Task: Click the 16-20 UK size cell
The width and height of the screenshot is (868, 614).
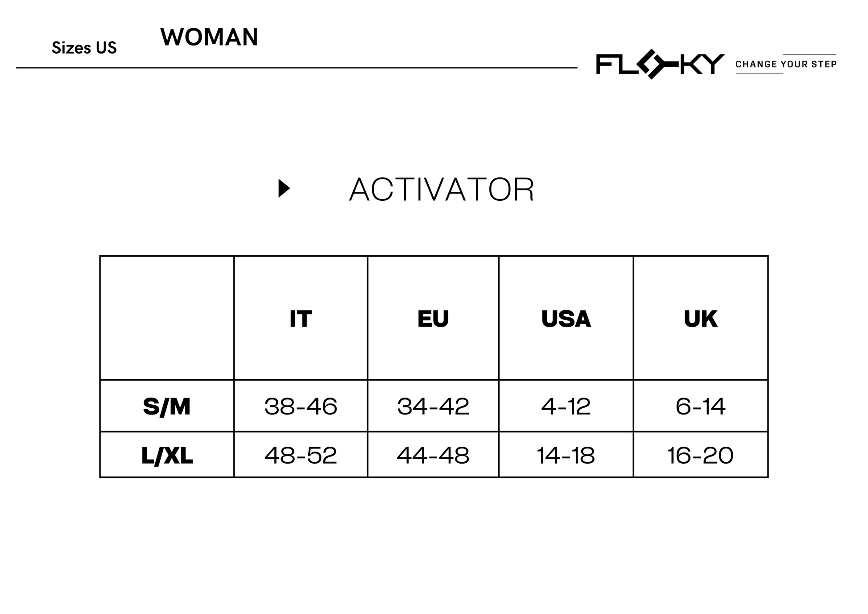Action: click(700, 456)
